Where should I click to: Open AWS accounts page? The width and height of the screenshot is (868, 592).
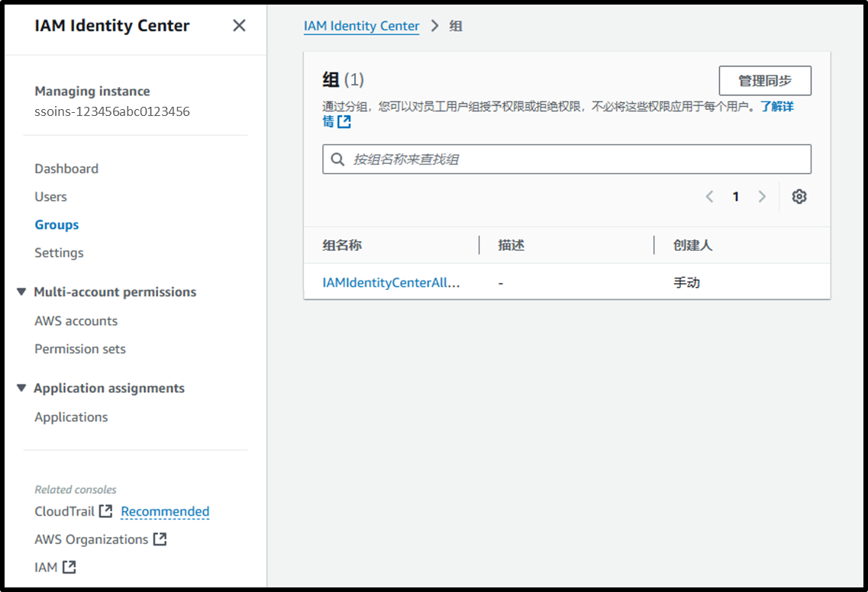click(x=76, y=321)
